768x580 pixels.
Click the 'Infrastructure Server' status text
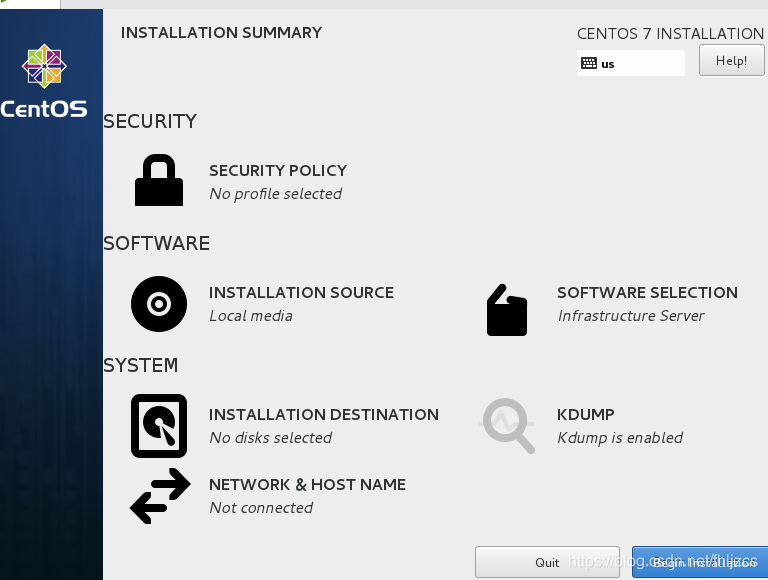click(x=631, y=316)
